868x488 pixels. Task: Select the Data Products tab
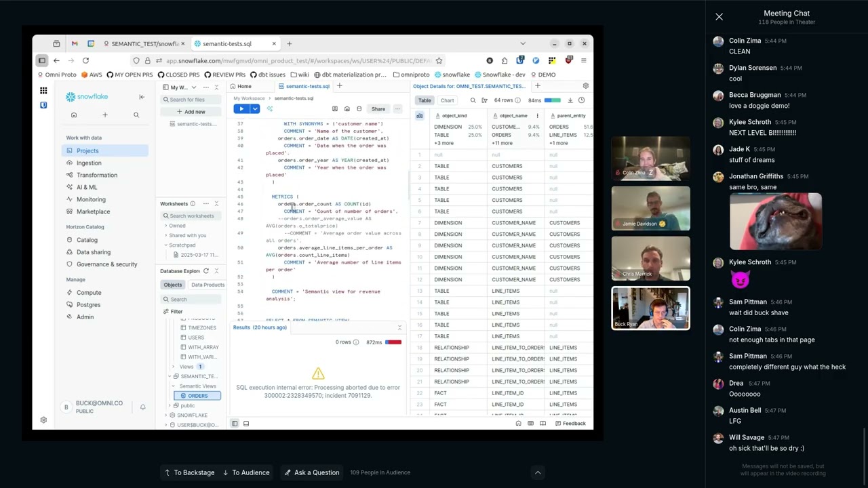208,285
